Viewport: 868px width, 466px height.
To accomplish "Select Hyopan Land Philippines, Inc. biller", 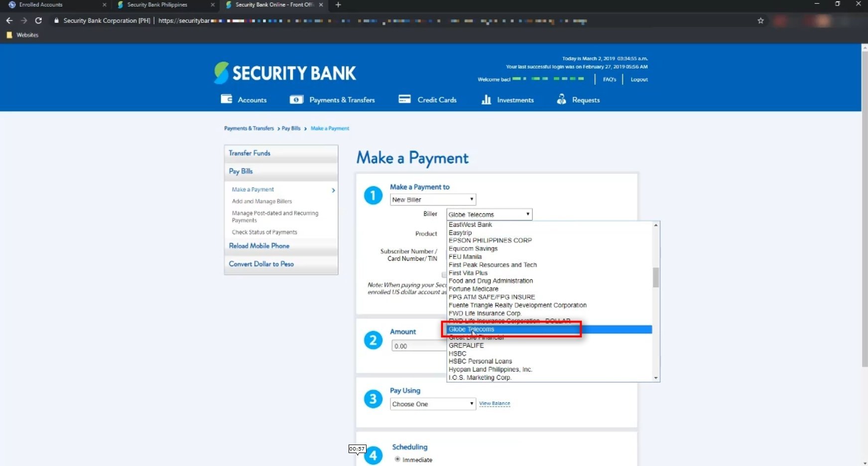I will [x=549, y=370].
